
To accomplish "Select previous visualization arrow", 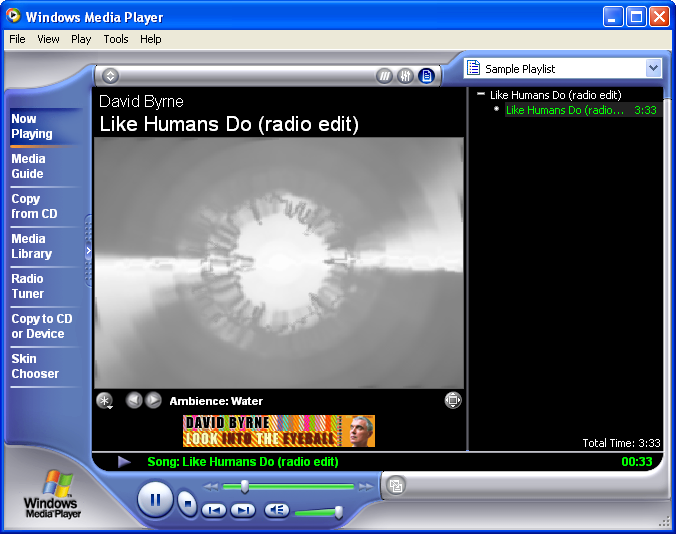I will pos(134,400).
